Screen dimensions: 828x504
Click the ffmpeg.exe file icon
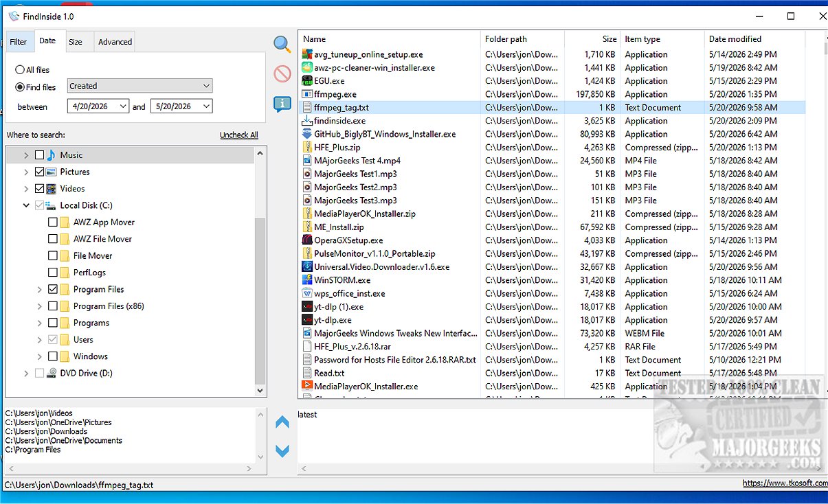coord(307,94)
